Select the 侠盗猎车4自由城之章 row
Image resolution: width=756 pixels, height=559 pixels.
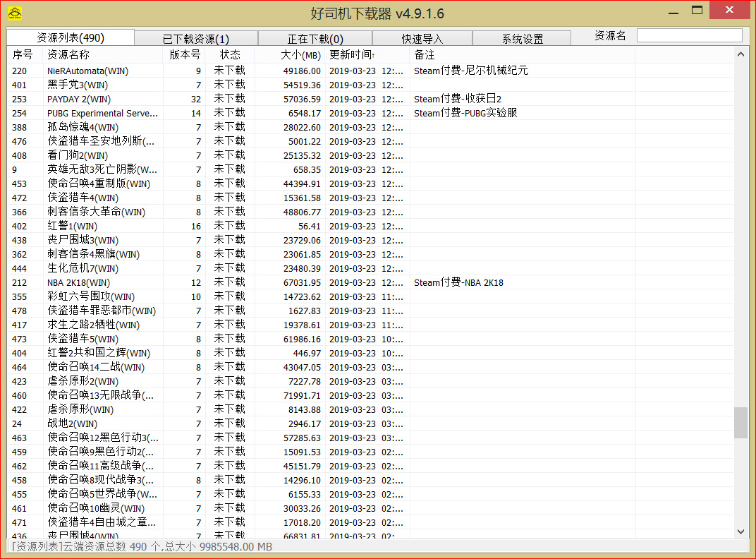(x=370, y=523)
